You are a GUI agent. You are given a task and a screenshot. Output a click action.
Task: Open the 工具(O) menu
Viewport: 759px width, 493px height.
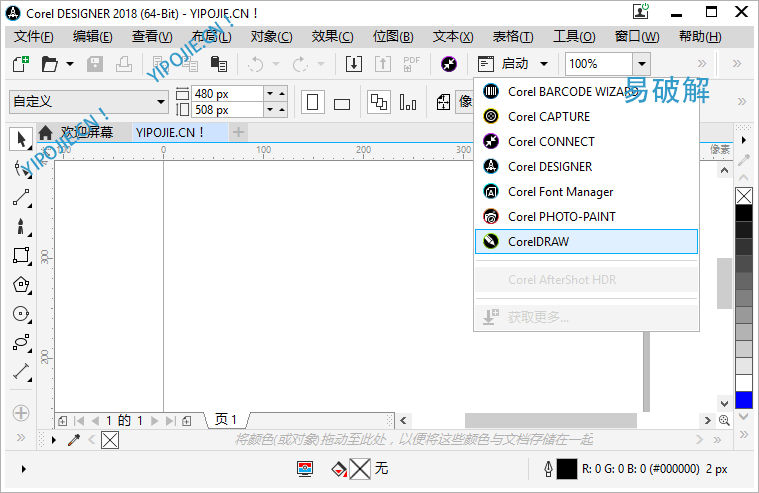point(574,37)
